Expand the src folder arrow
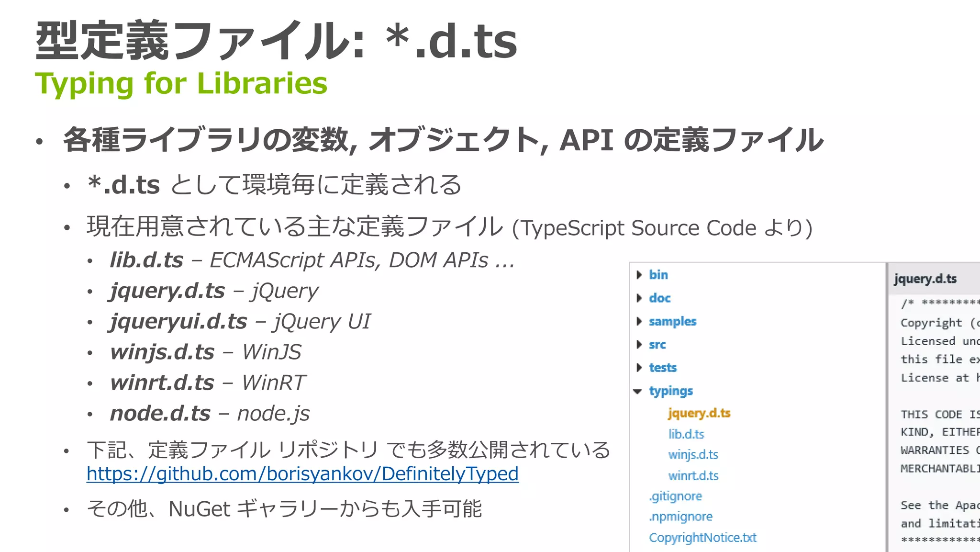Image resolution: width=980 pixels, height=552 pixels. (x=639, y=344)
